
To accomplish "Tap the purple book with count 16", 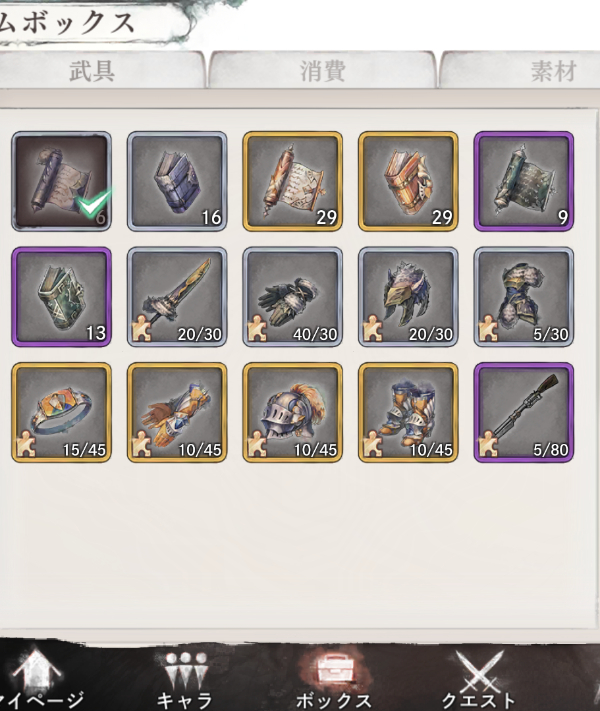I will click(177, 181).
